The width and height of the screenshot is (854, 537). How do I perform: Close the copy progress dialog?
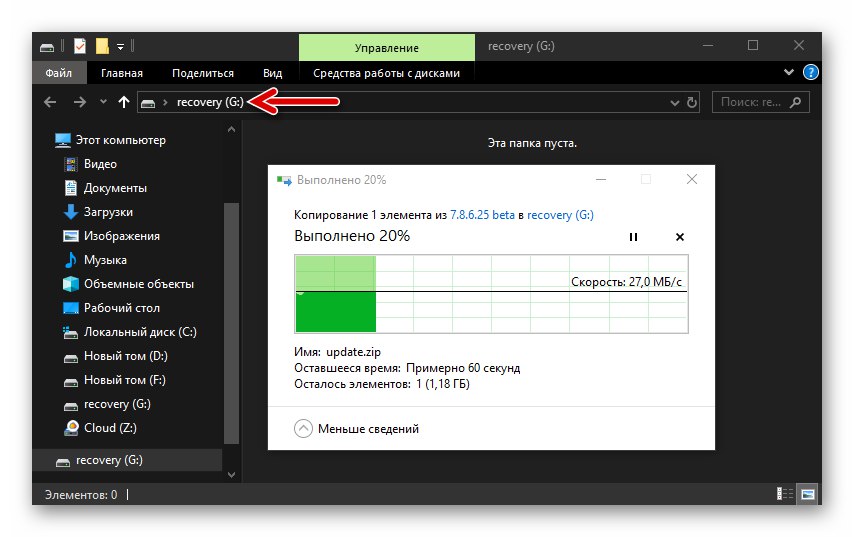(x=692, y=179)
